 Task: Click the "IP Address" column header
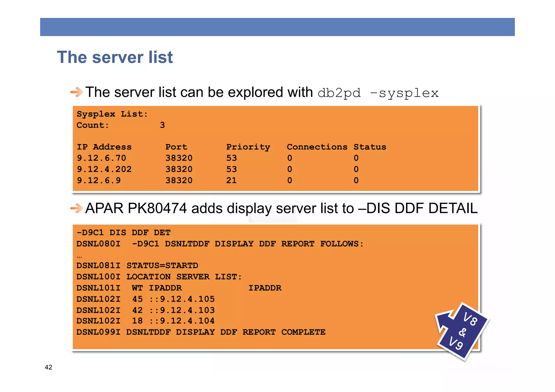tap(104, 147)
